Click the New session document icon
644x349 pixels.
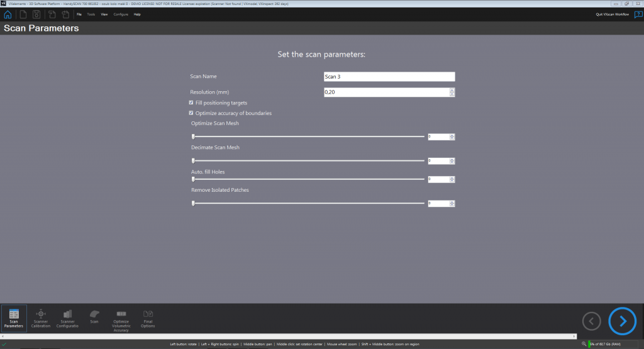23,14
